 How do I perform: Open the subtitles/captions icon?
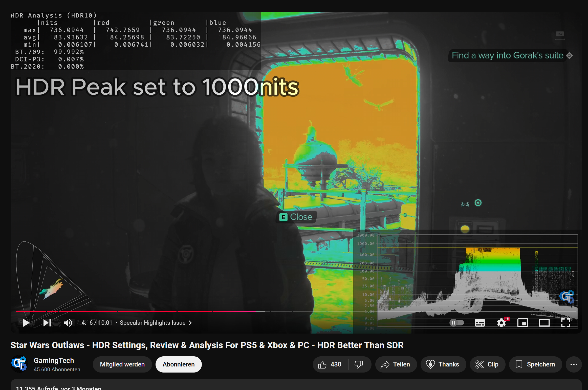pyautogui.click(x=480, y=323)
